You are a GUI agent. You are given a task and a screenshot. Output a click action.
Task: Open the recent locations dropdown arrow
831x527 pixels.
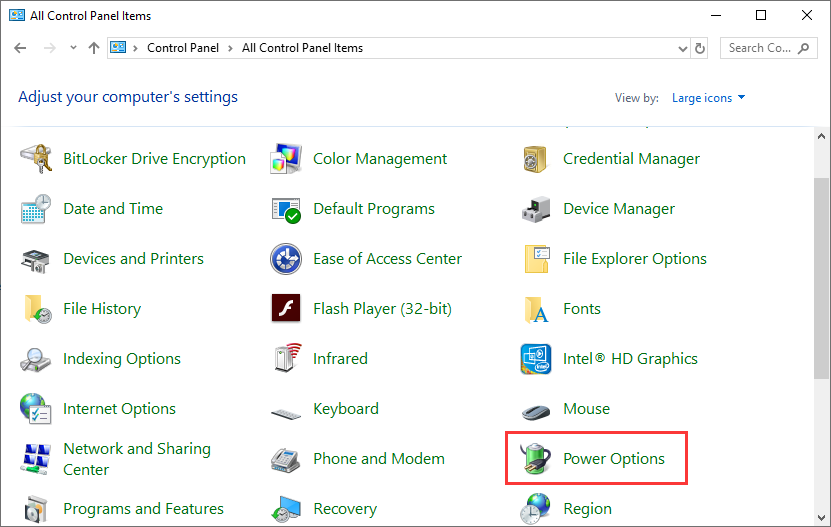pyautogui.click(x=73, y=48)
